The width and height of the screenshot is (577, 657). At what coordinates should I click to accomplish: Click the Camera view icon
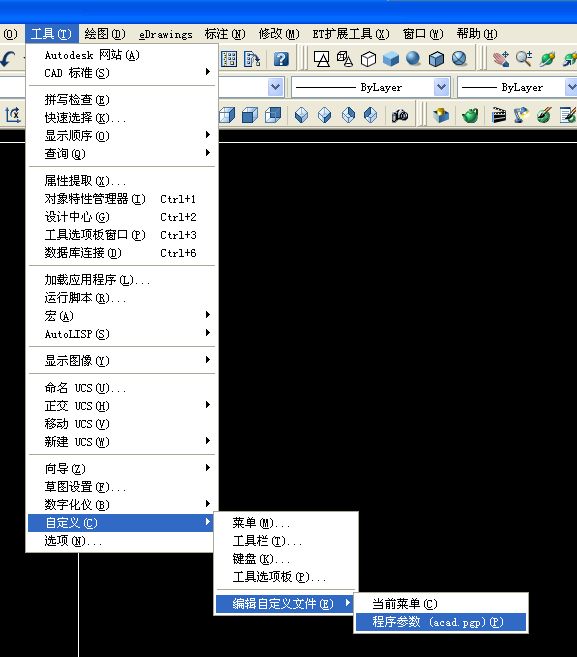click(399, 115)
